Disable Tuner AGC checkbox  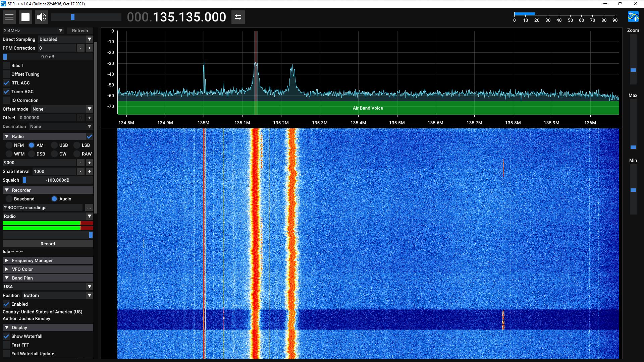[x=6, y=92]
